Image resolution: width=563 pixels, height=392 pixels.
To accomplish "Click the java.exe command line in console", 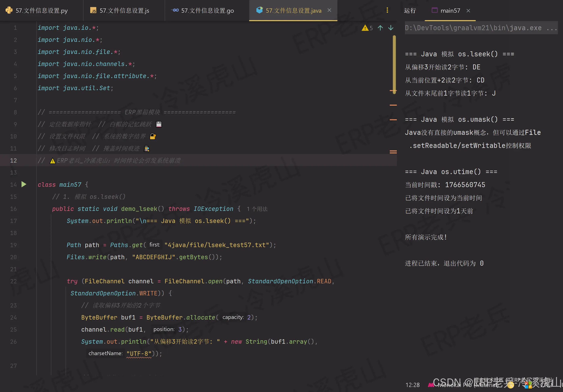I will (481, 28).
